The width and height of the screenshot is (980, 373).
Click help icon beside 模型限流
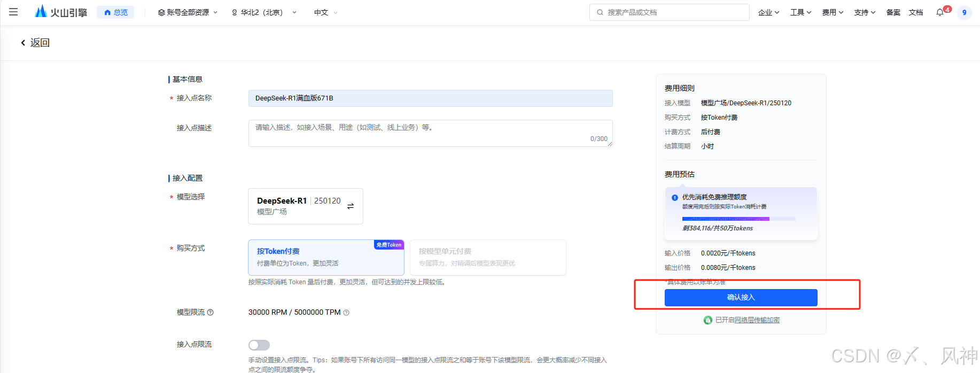pyautogui.click(x=211, y=313)
